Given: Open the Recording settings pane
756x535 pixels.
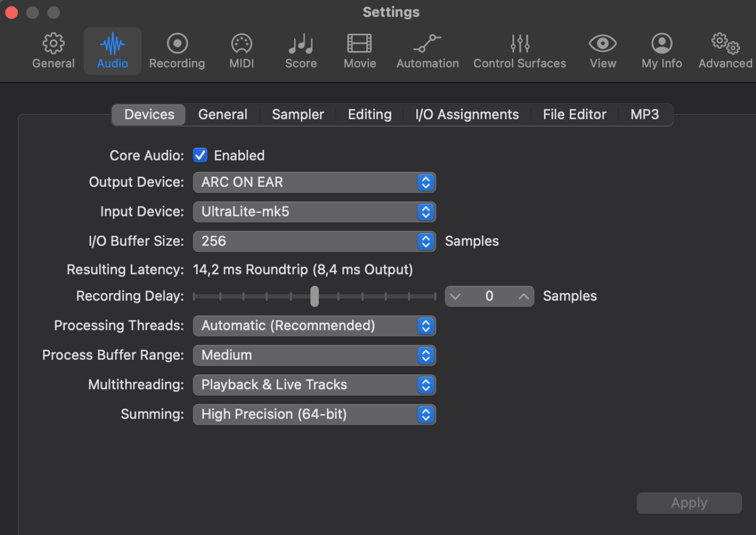Looking at the screenshot, I should 177,51.
